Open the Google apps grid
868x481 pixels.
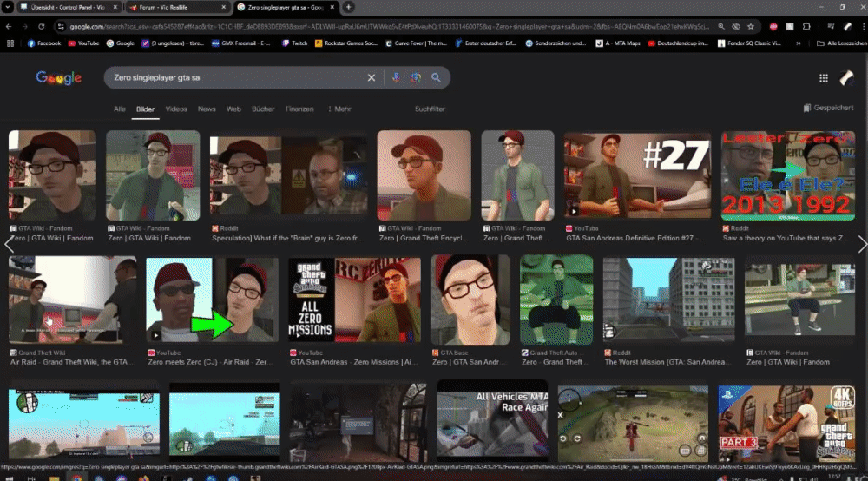824,79
